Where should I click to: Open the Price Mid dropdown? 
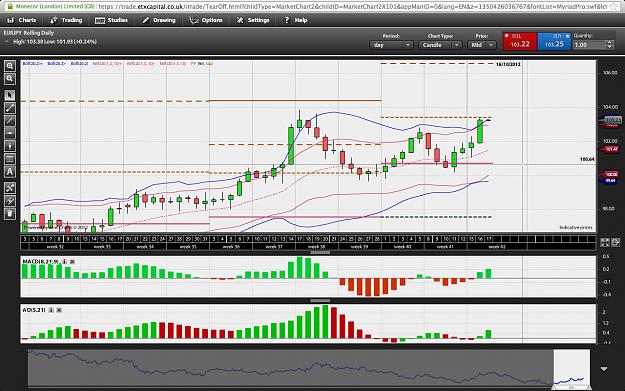(x=482, y=45)
